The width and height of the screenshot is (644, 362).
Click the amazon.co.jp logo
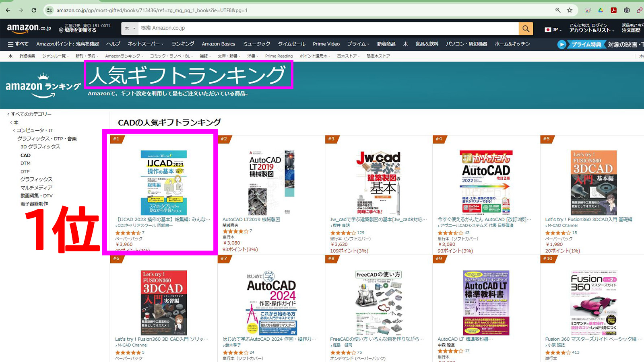[x=29, y=28]
